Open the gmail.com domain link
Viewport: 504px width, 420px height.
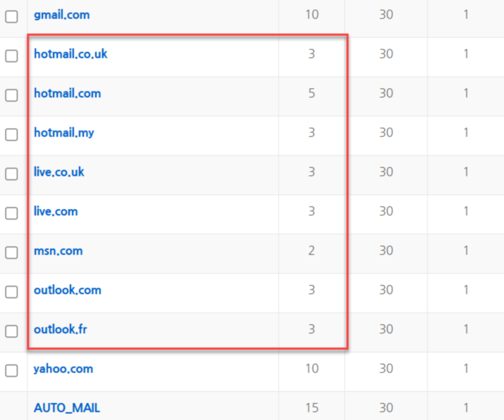pyautogui.click(x=62, y=15)
